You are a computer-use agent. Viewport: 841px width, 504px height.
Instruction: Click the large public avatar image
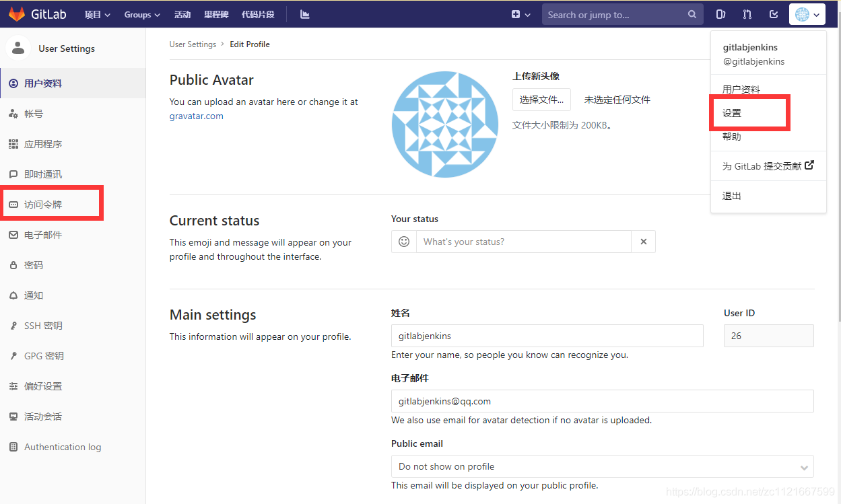pos(444,124)
